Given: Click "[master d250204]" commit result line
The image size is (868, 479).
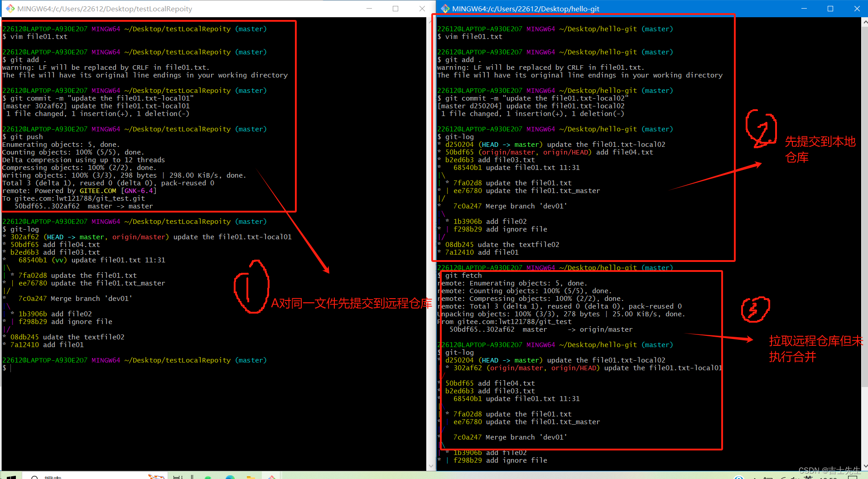Looking at the screenshot, I should (531, 106).
